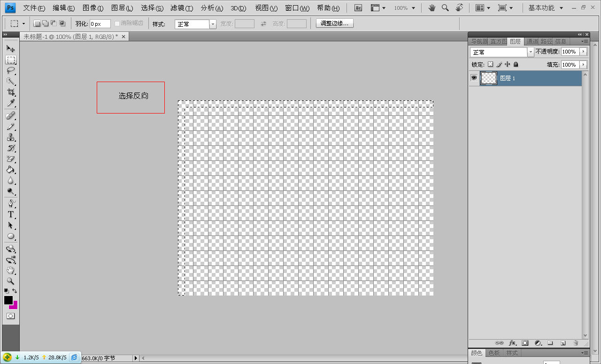601x364 pixels.
Task: Click the add layer style fx icon
Action: pos(512,343)
